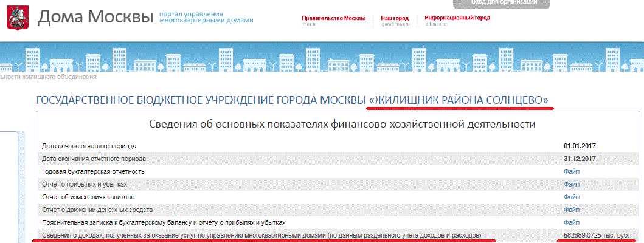
Task: Click the breadcrumb ending in жилищного объединения
Action: pyautogui.click(x=49, y=77)
